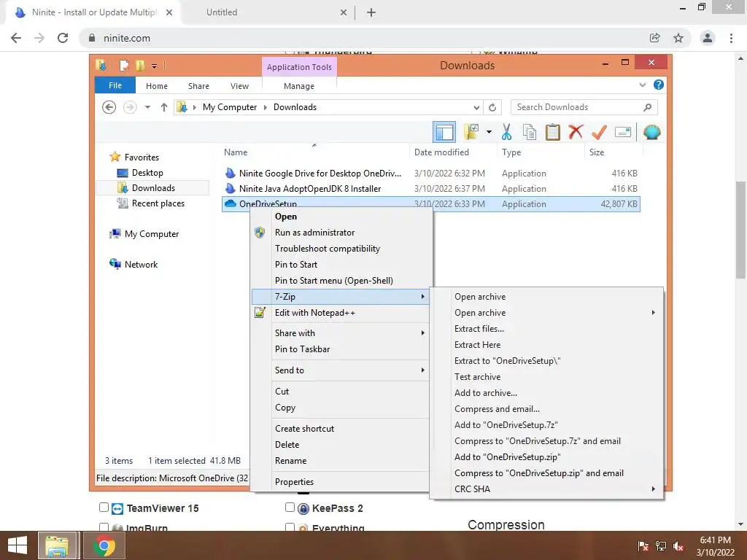747x560 pixels.
Task: Check the KeePass 2 checkbox
Action: click(x=290, y=507)
